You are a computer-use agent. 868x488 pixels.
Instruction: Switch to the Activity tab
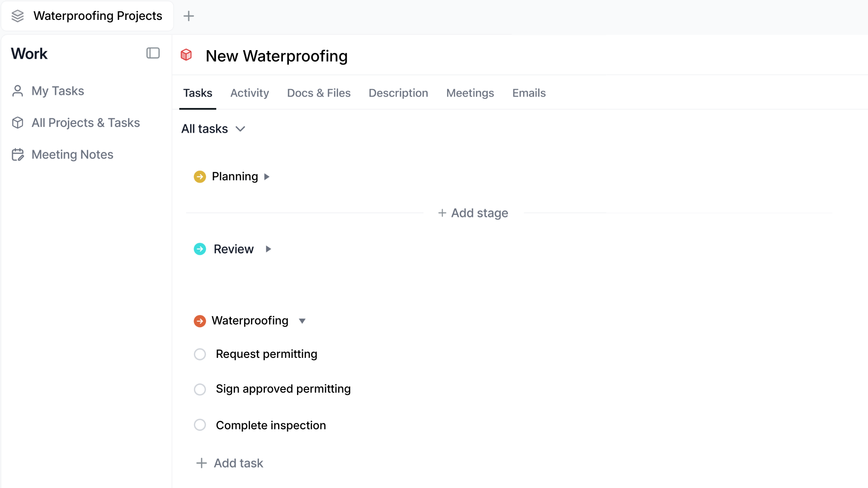click(x=250, y=93)
